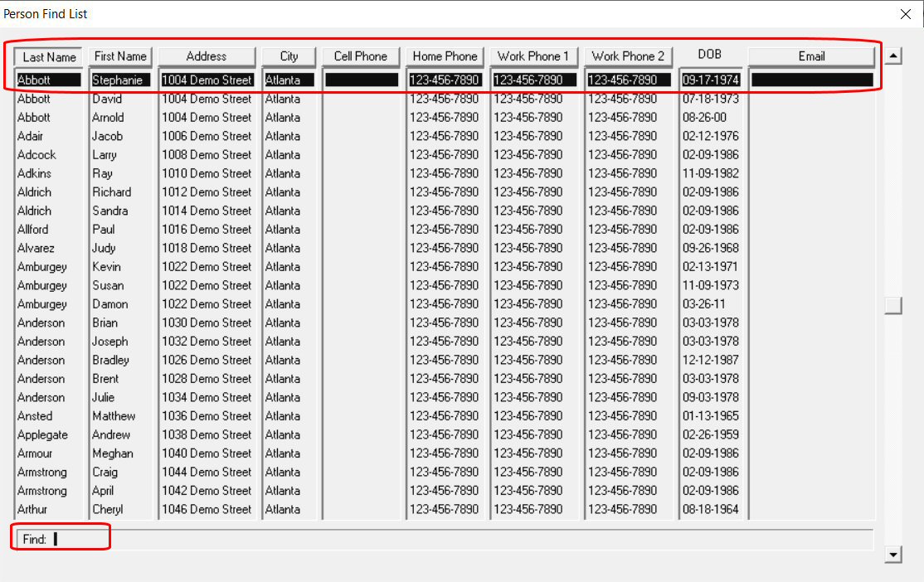Click DOB value 09-17-1974
The image size is (924, 582).
click(711, 80)
